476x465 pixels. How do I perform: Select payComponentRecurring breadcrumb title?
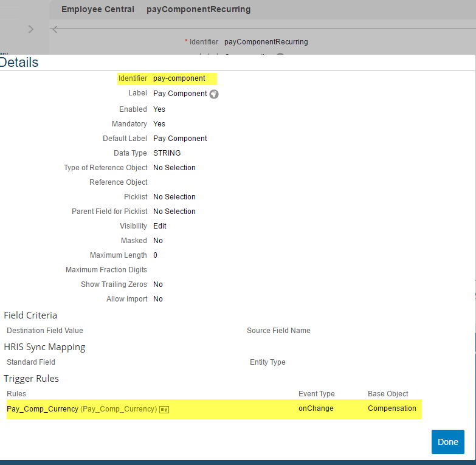coord(199,9)
